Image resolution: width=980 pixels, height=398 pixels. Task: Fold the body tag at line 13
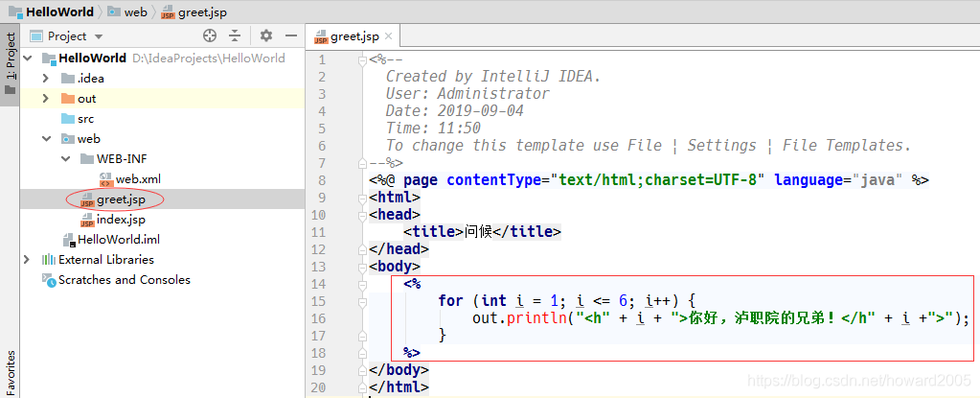click(x=362, y=268)
